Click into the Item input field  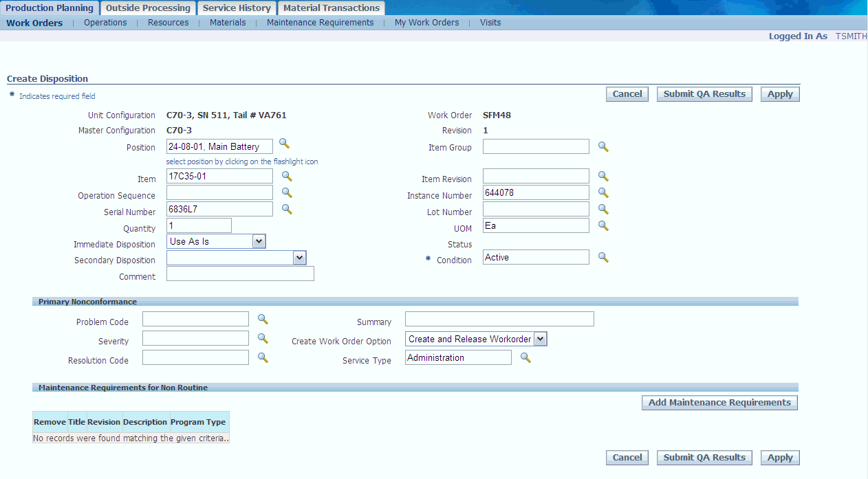[219, 176]
